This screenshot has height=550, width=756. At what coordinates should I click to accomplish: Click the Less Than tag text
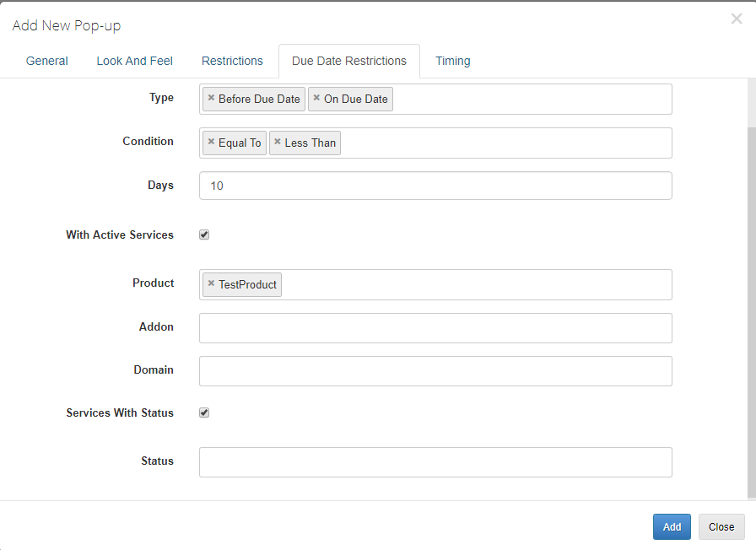tap(310, 143)
